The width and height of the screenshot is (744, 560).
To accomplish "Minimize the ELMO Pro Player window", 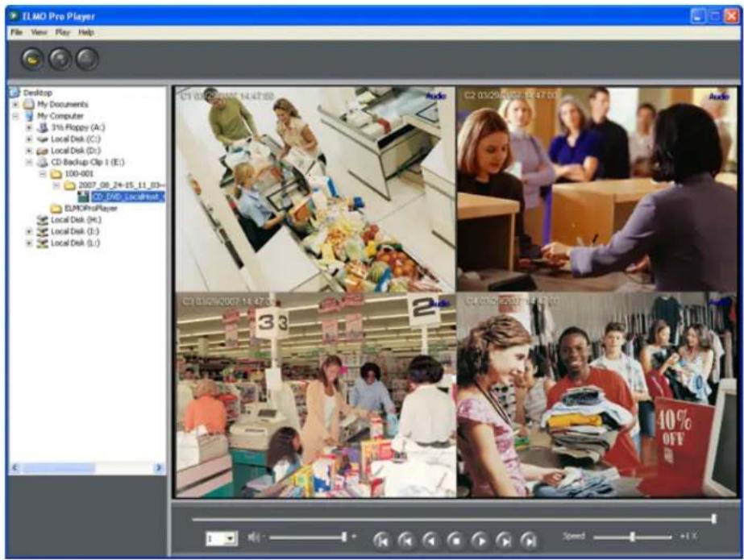I will [x=697, y=17].
